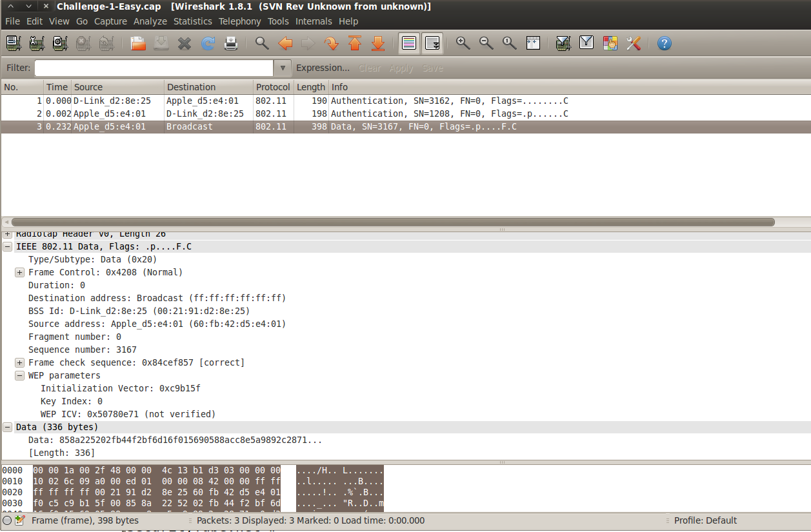The width and height of the screenshot is (811, 532).
Task: Click the Help question-mark icon
Action: 665,43
